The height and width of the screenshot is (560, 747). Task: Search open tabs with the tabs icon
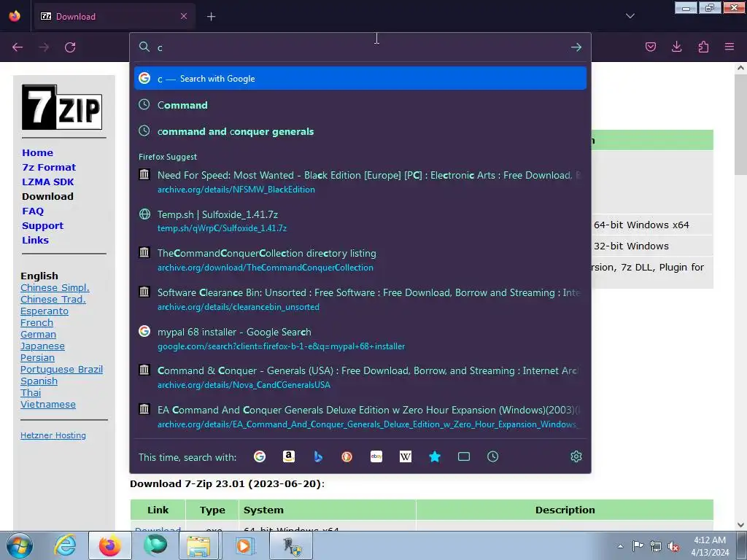click(x=463, y=456)
